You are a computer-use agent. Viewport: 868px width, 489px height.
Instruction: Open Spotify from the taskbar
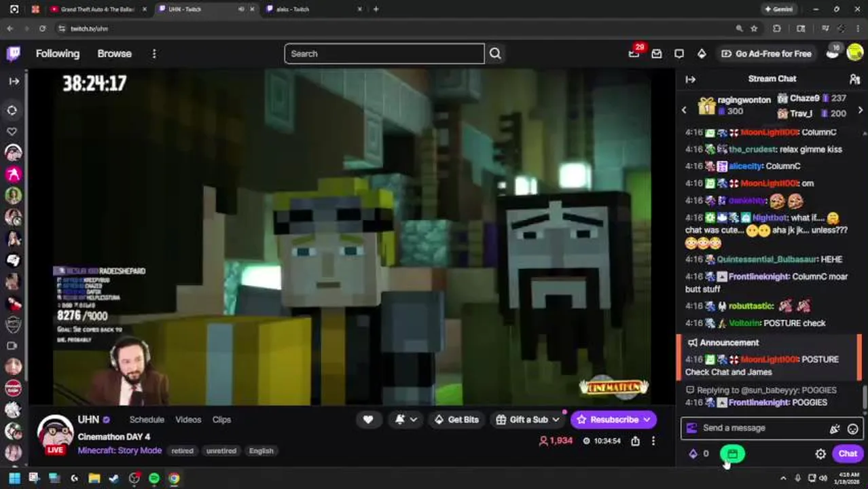pos(154,478)
